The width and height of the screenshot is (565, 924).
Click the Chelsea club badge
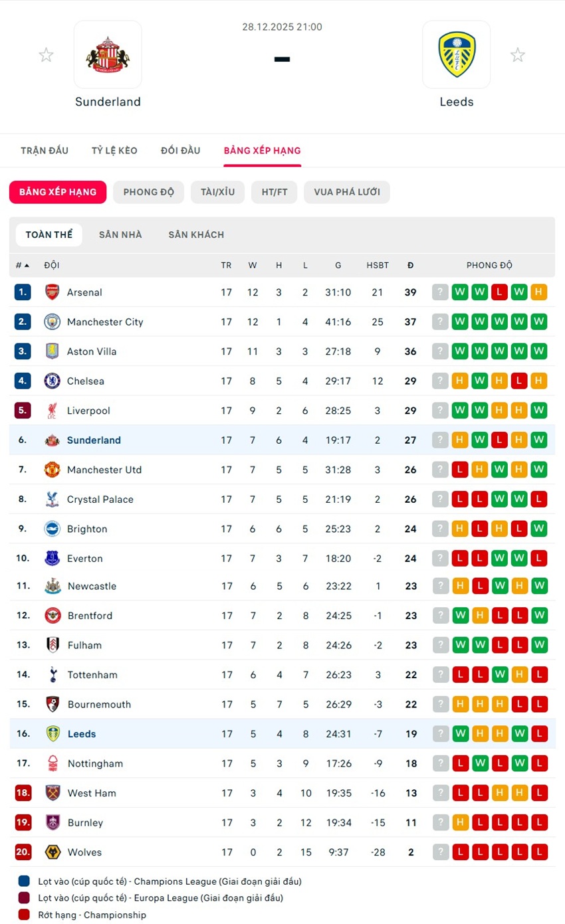point(52,381)
